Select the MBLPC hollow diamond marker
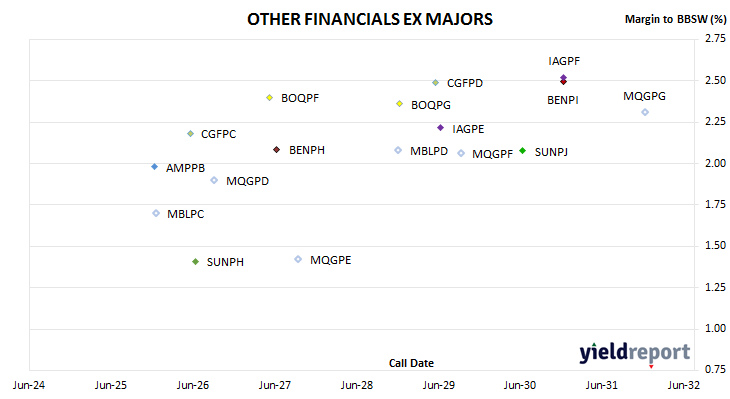The height and width of the screenshot is (399, 730). point(156,213)
